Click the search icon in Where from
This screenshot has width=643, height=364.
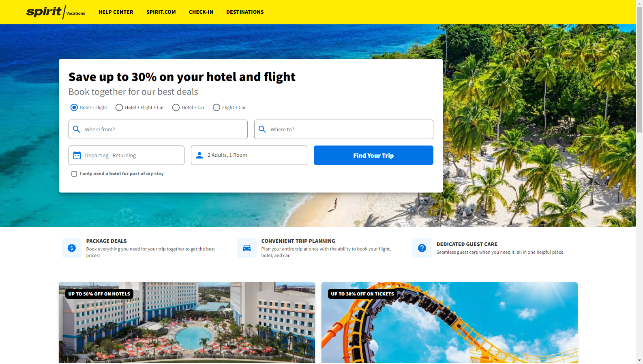click(76, 129)
